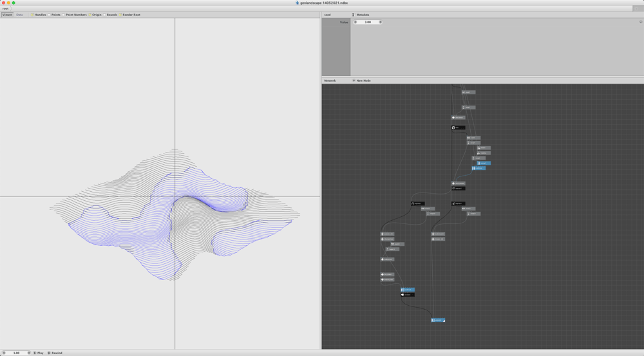Screen dimensions: 644x356
Task: Start animation with the Play button
Action: [38, 353]
